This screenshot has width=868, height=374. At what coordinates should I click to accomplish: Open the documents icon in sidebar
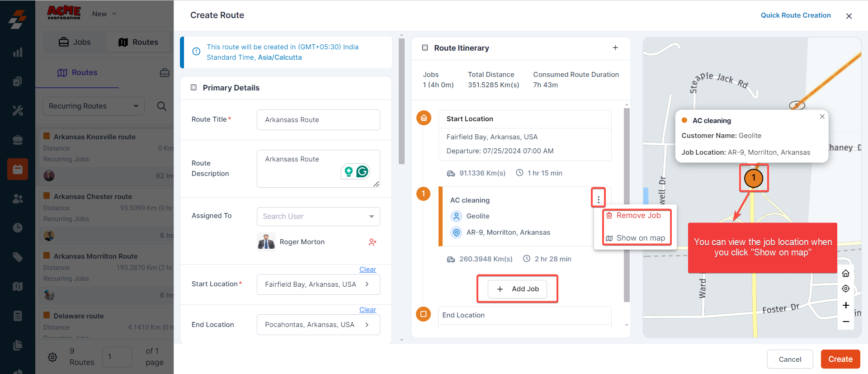click(18, 345)
